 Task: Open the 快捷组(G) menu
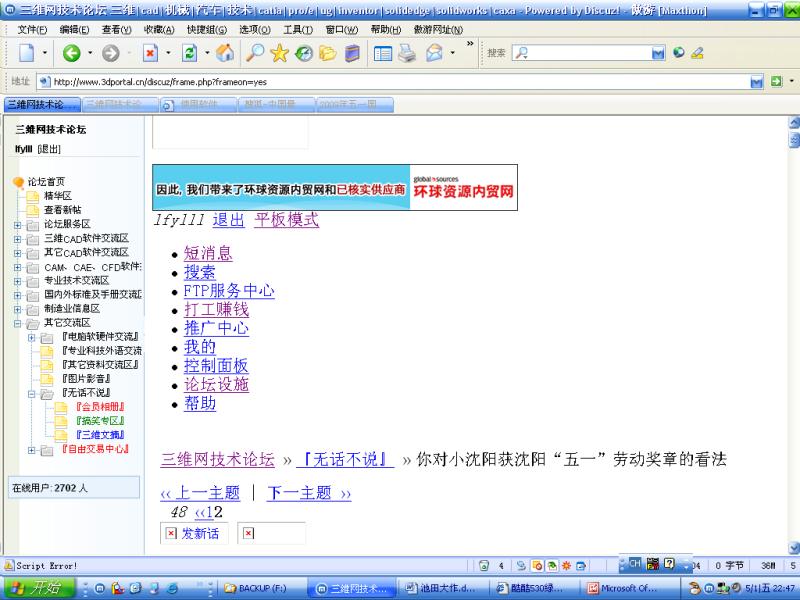(207, 30)
